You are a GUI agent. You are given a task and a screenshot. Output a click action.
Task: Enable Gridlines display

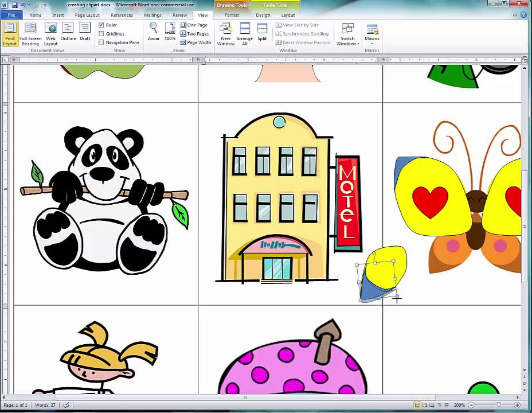pos(101,33)
